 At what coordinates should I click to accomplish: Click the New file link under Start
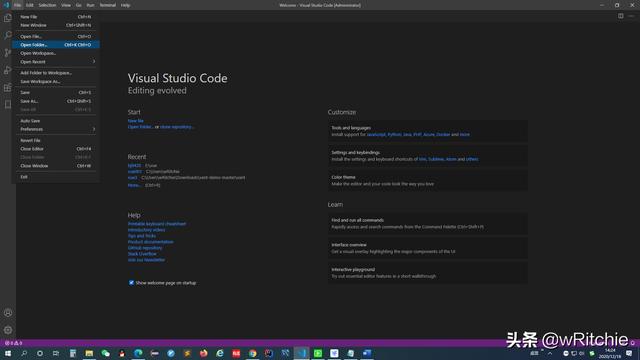click(x=136, y=121)
